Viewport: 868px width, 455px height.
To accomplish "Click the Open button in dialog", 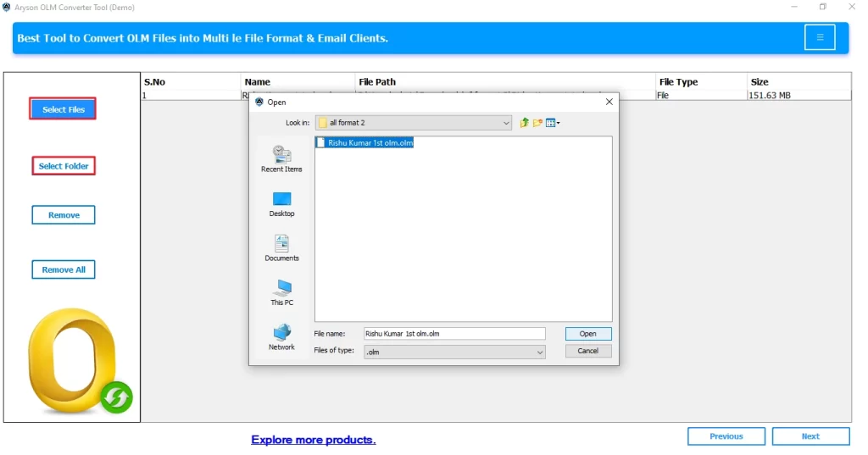I will (588, 334).
